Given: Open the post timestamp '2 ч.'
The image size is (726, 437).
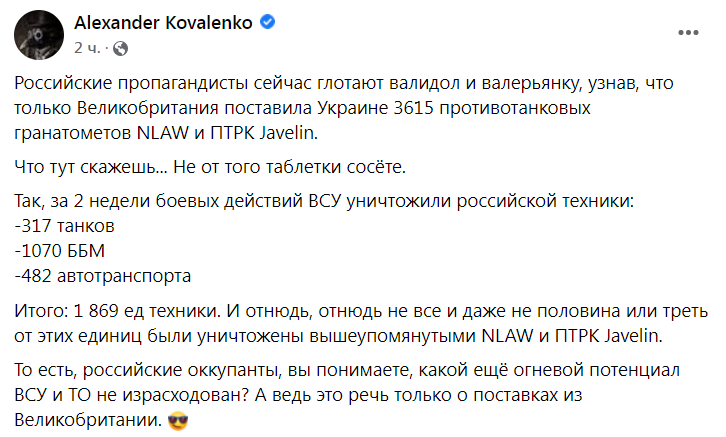Looking at the screenshot, I should pyautogui.click(x=87, y=48).
